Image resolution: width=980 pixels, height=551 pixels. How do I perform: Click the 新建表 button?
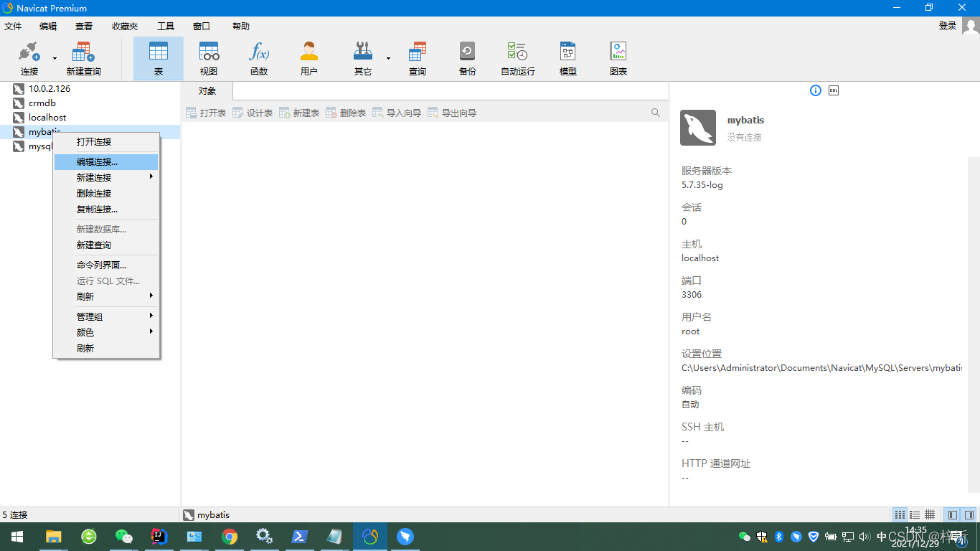pyautogui.click(x=299, y=113)
